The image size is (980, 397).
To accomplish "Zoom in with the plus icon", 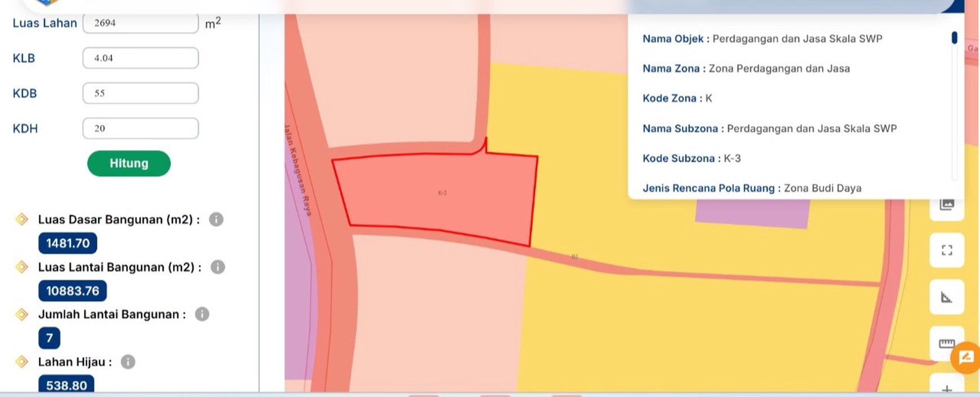I will (x=947, y=388).
